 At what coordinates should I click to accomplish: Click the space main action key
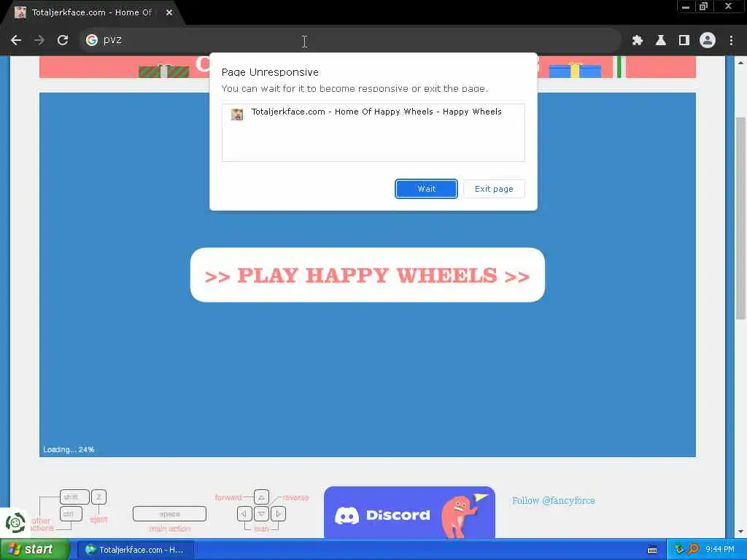coord(169,514)
